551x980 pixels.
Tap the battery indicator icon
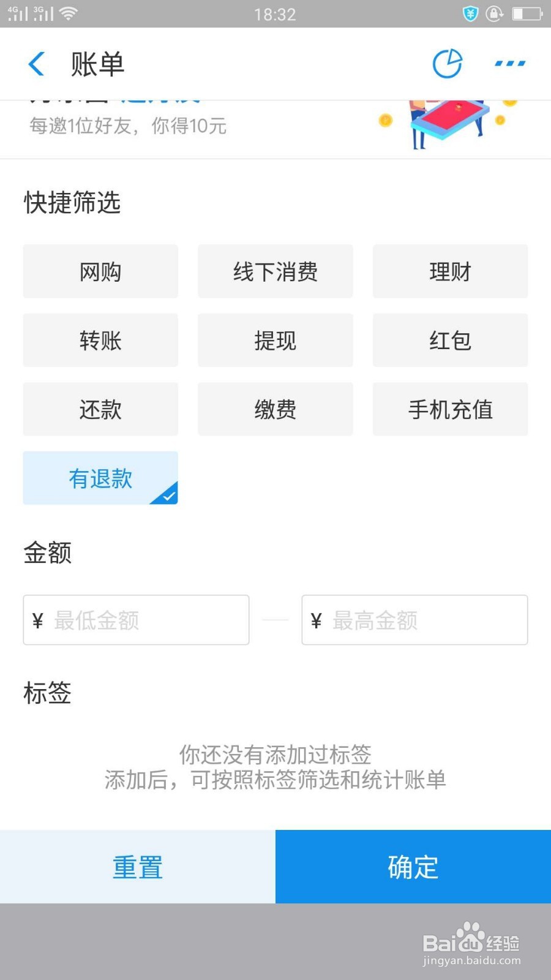527,13
